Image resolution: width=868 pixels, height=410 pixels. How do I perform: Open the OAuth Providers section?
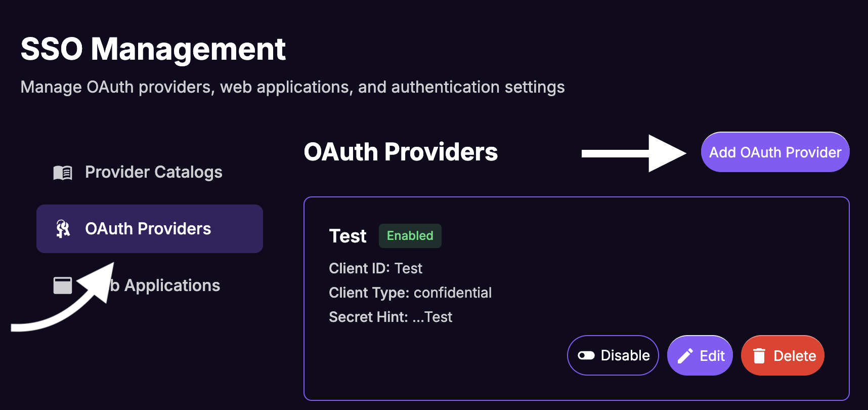point(149,228)
